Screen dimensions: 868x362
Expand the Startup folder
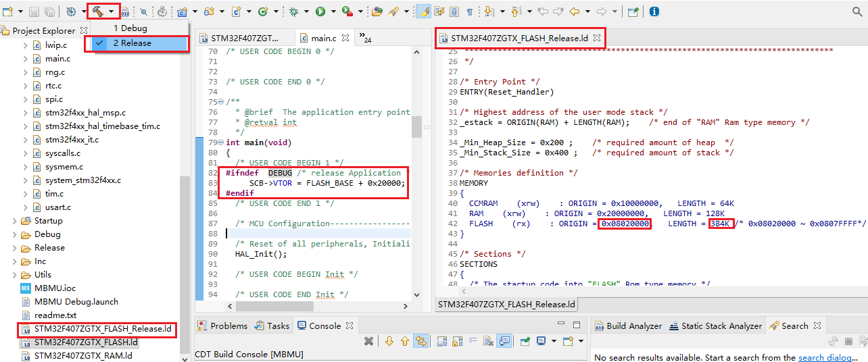point(16,221)
